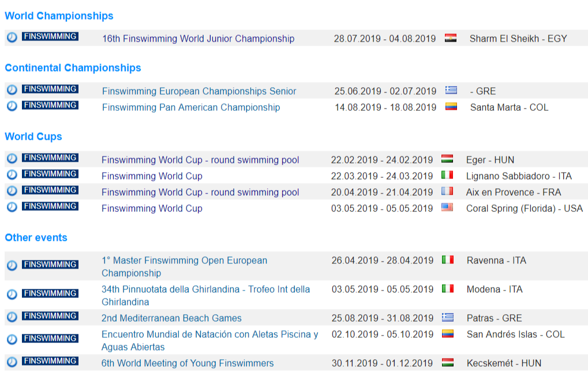Click the Egypt flag for Sharm El Sheikh
This screenshot has width=588, height=380.
[x=450, y=38]
